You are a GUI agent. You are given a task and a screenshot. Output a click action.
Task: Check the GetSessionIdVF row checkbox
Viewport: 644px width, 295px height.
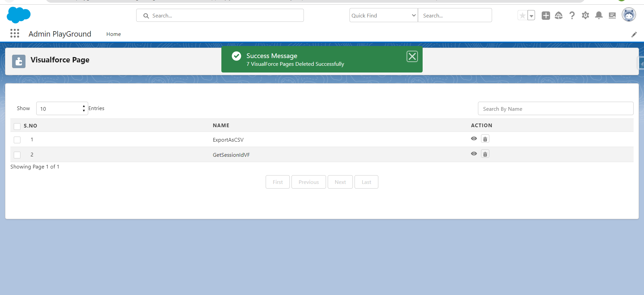click(17, 155)
